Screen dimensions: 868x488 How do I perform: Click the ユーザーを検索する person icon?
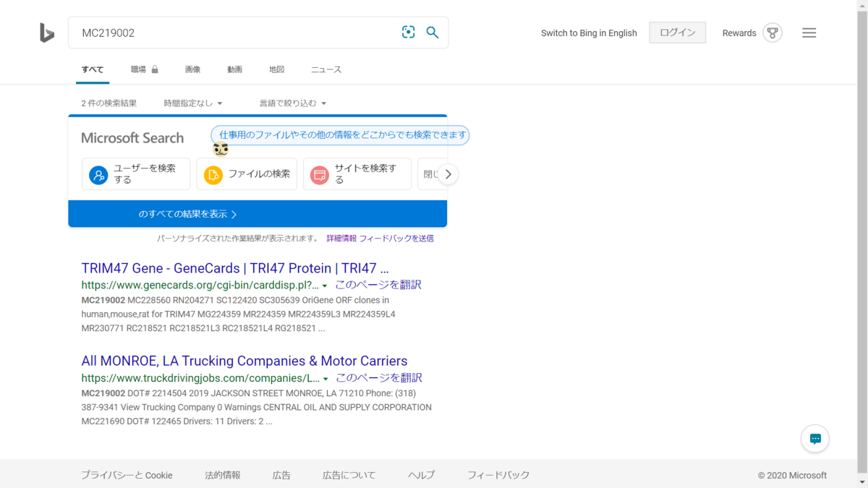point(98,174)
